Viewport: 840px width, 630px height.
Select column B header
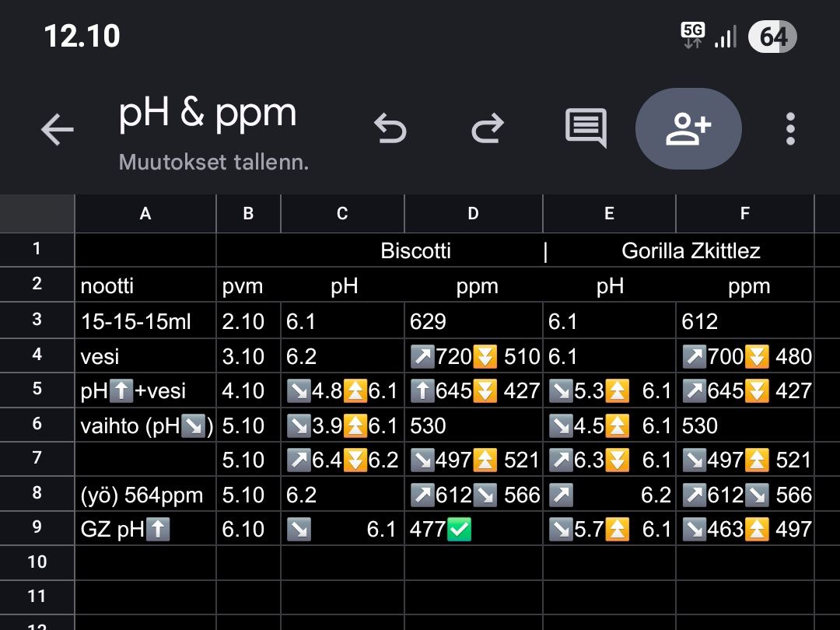[248, 214]
